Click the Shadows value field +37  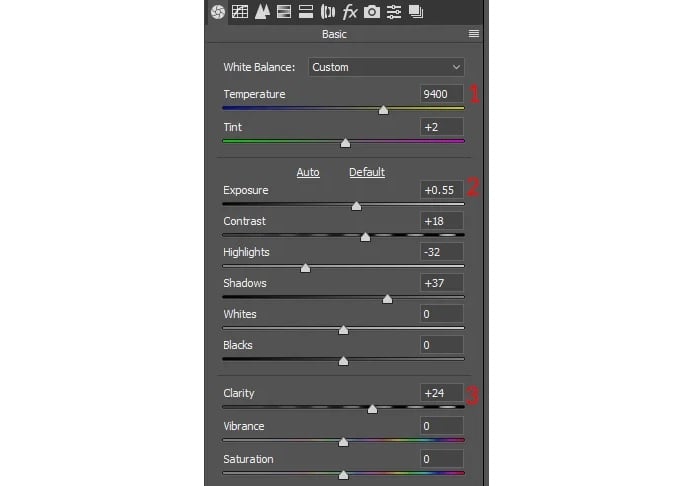(442, 283)
